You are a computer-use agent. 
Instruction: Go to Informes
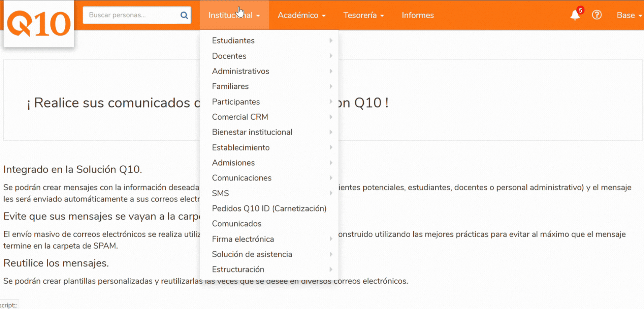418,15
